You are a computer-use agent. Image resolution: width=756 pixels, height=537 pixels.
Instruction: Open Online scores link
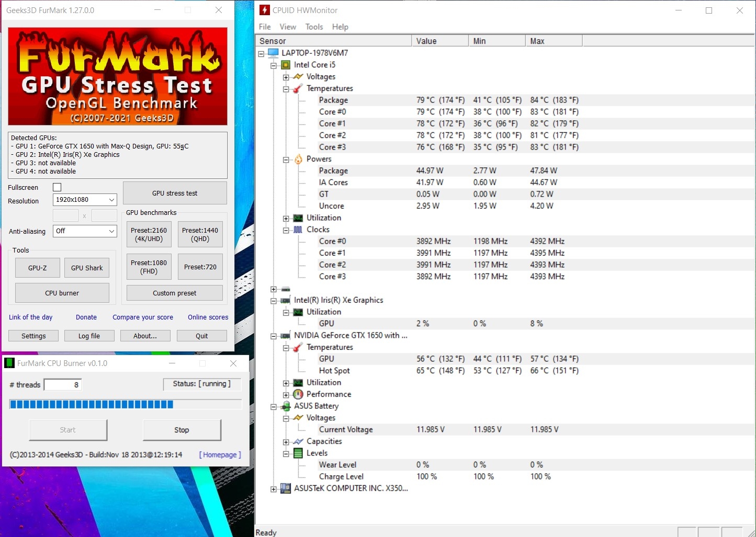208,317
